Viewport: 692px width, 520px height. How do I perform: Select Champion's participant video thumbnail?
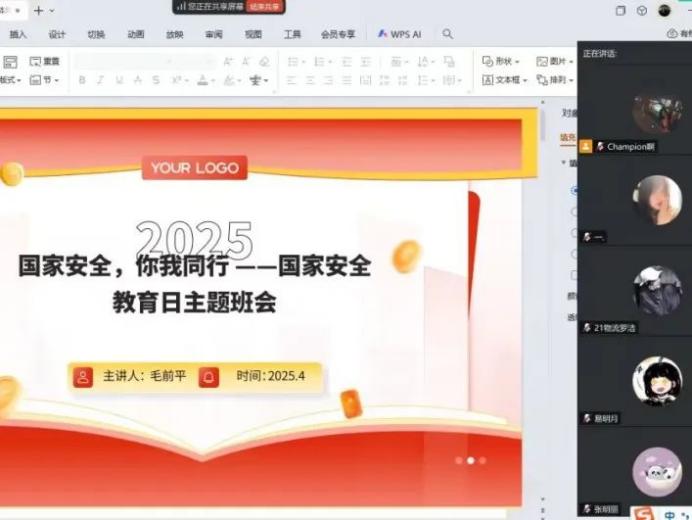(x=656, y=110)
